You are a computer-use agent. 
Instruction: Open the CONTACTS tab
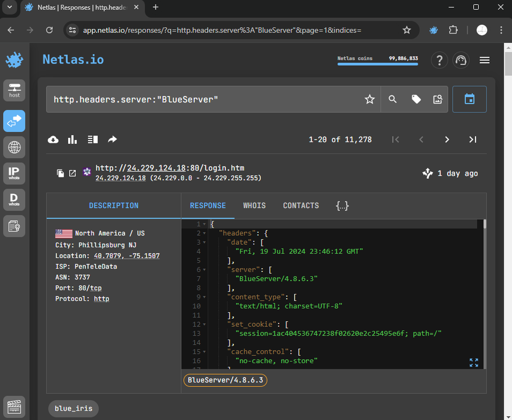click(x=301, y=206)
